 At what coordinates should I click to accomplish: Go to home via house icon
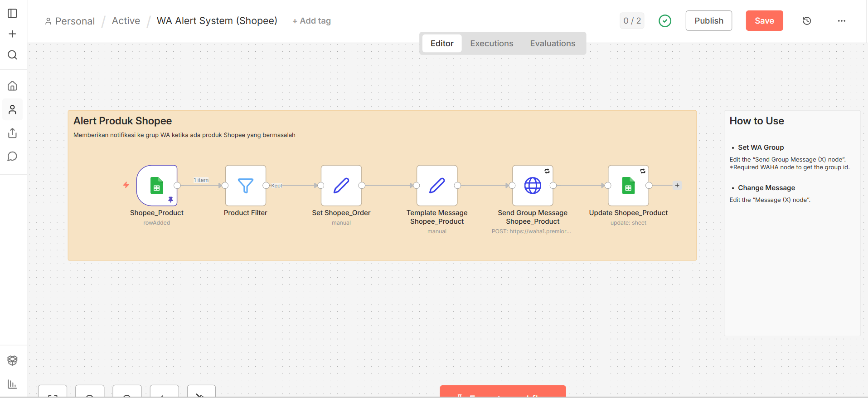[13, 86]
